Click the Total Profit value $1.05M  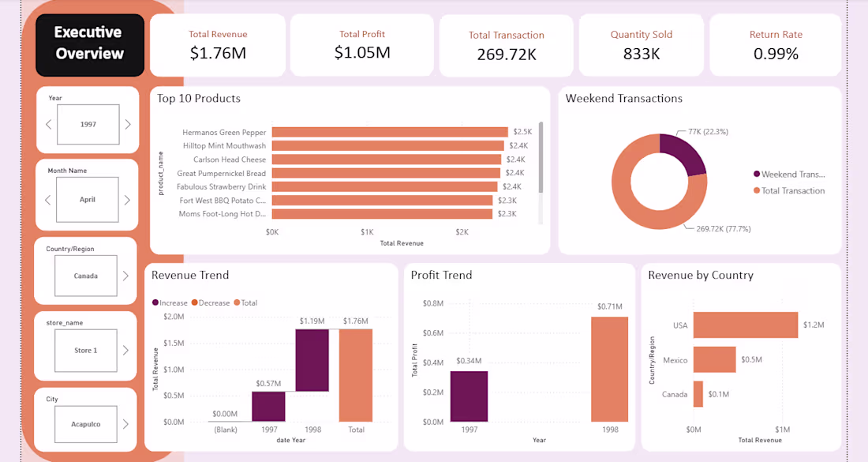(x=363, y=53)
